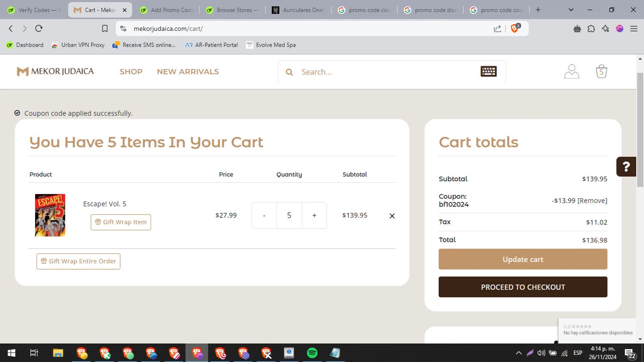Open the tab search dropdown arrow
644x362 pixels.
coord(571,9)
